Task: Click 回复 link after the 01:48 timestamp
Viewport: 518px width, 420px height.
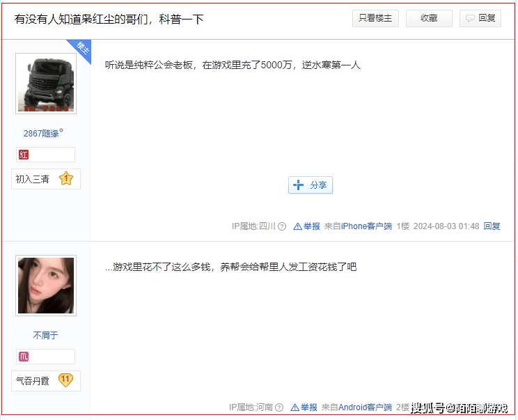Action: pyautogui.click(x=492, y=226)
